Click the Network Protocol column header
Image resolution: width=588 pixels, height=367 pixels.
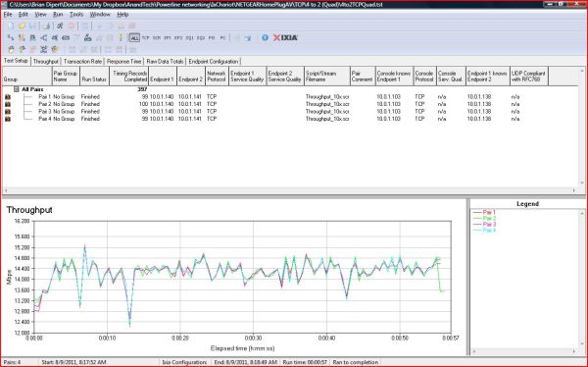217,77
